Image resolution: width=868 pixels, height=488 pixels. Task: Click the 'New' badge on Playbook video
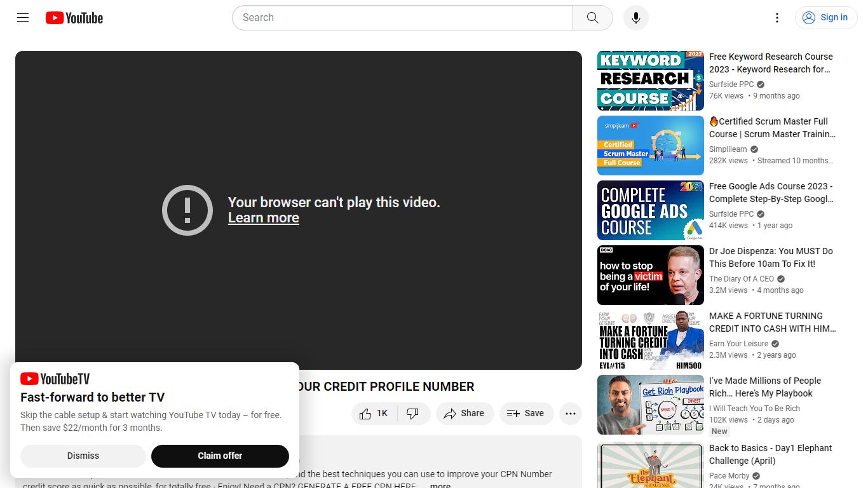pyautogui.click(x=719, y=431)
